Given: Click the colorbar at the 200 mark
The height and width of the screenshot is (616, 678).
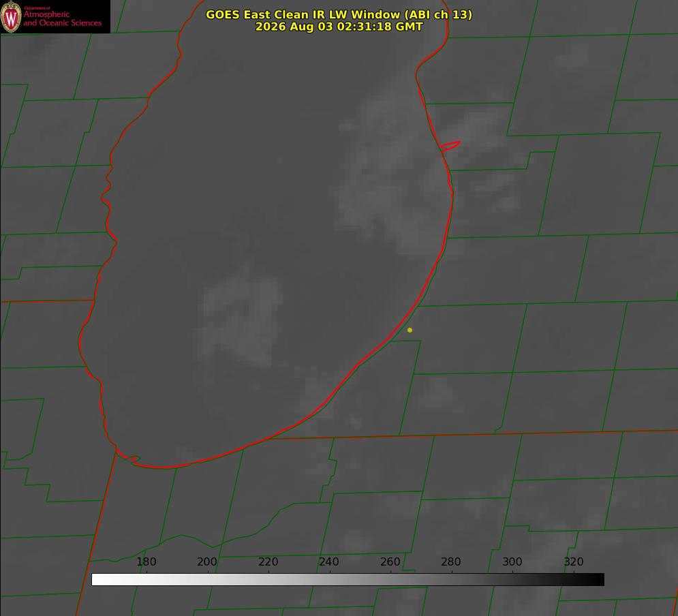Looking at the screenshot, I should pos(208,579).
